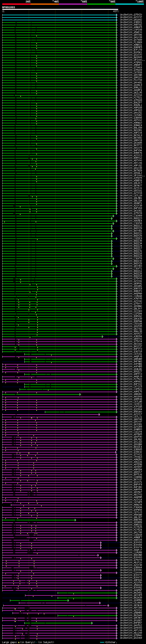Click label UniRef100_Q6DV17
Image resolution: width=146 pixels, height=644 pixels.
pyautogui.click(x=131, y=472)
